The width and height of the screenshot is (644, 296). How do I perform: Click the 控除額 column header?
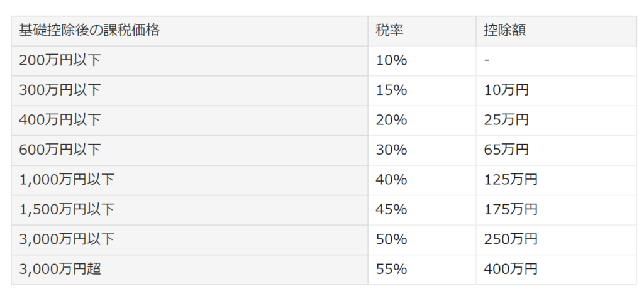point(556,31)
